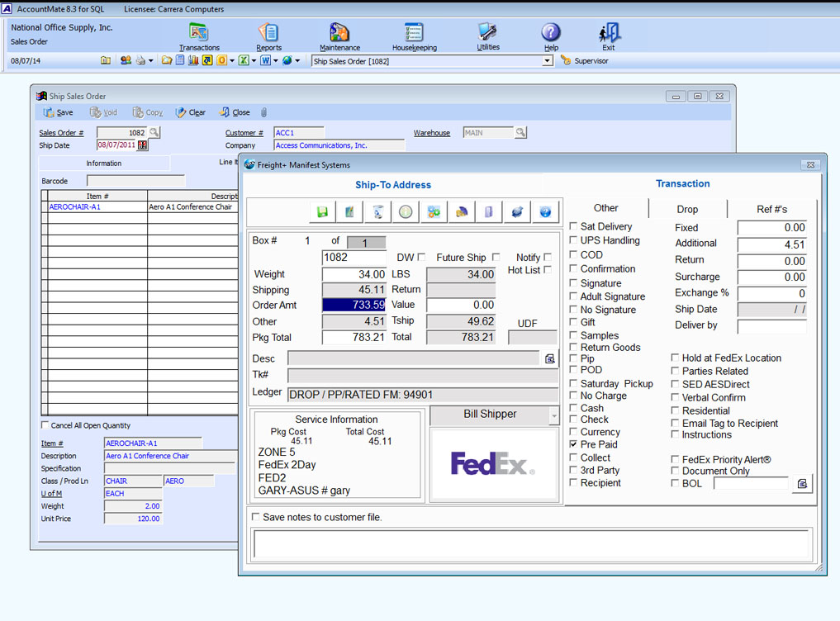
Task: Open the Maintenance module icon
Action: (x=339, y=32)
